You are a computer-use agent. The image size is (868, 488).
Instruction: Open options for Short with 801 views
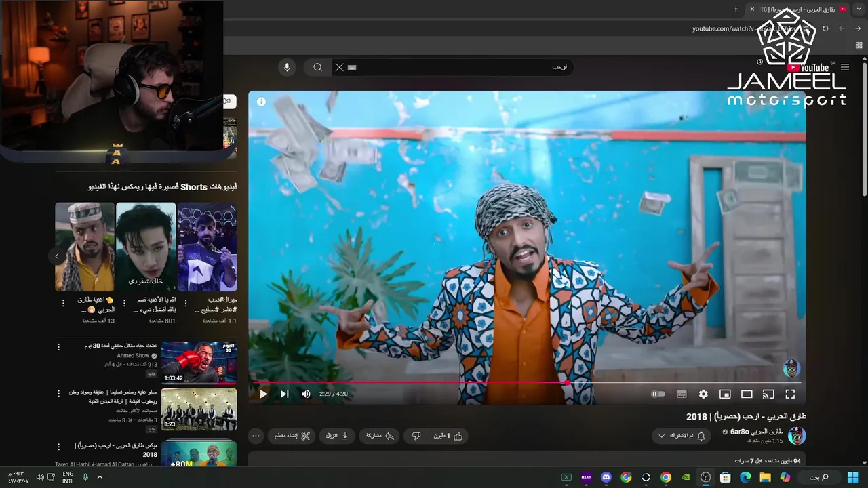(124, 303)
